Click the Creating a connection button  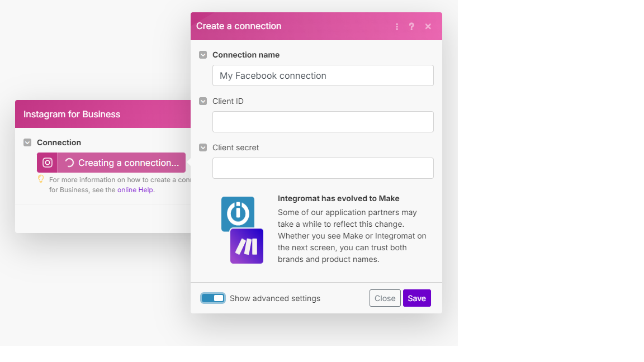122,163
